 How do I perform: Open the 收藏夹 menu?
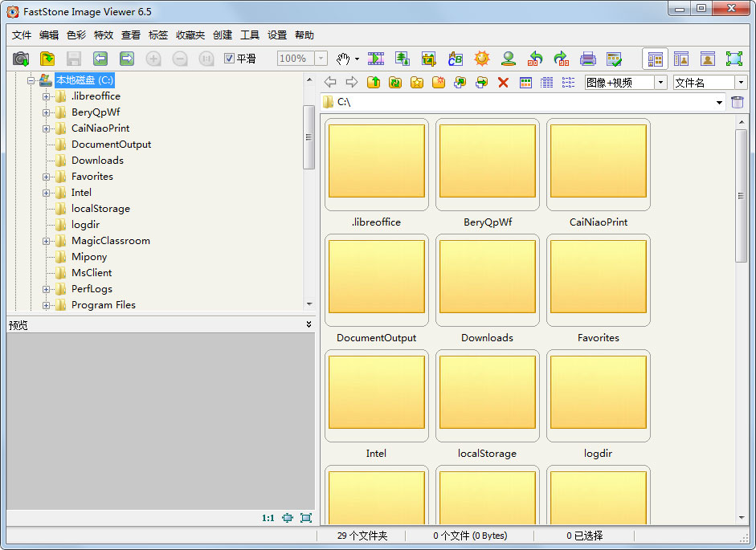(190, 35)
